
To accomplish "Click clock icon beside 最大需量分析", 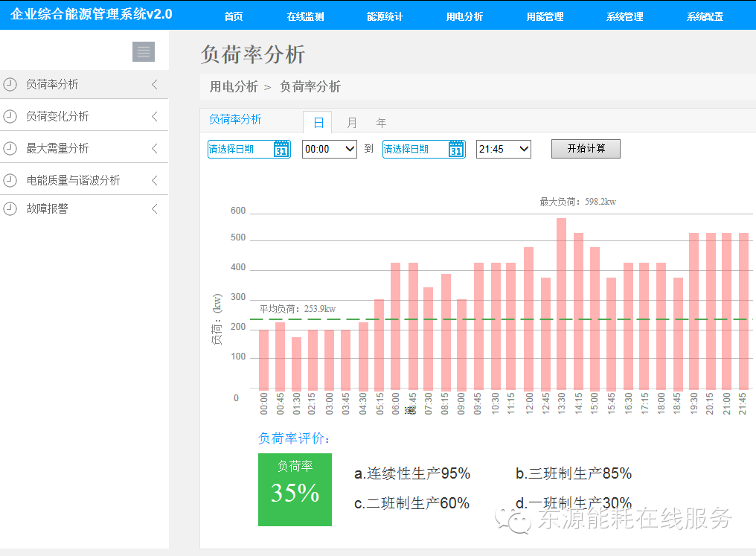I will pyautogui.click(x=10, y=148).
